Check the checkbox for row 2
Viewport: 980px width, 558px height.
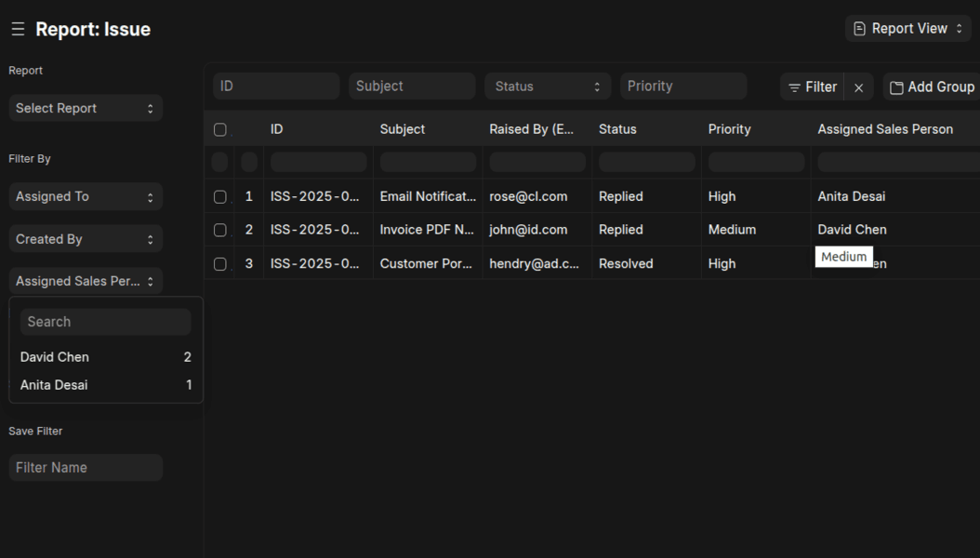click(220, 230)
